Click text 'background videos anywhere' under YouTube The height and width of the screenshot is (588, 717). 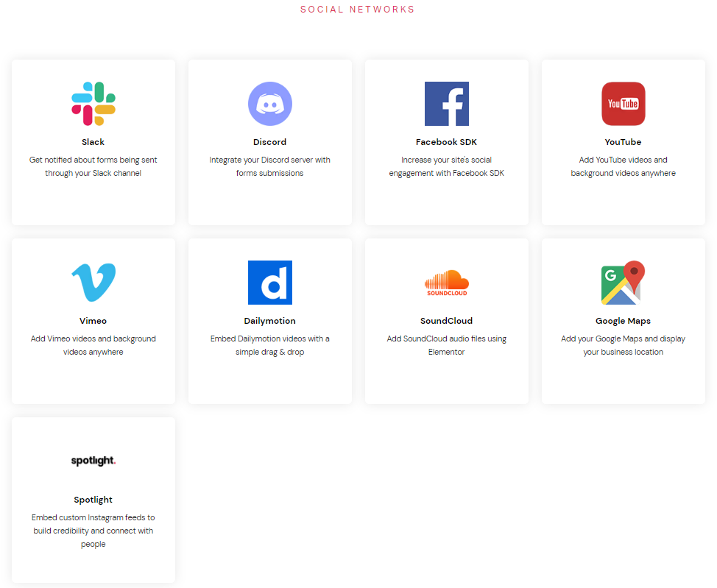[x=624, y=173]
